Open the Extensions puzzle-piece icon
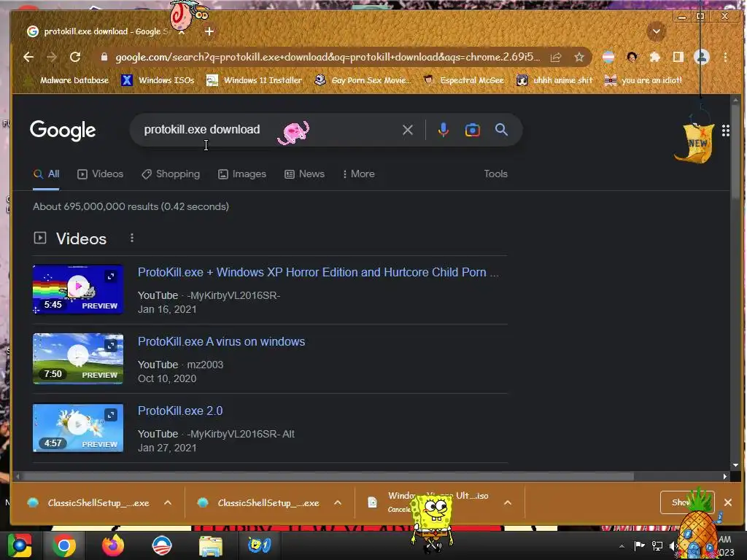The height and width of the screenshot is (560, 747). 655,57
